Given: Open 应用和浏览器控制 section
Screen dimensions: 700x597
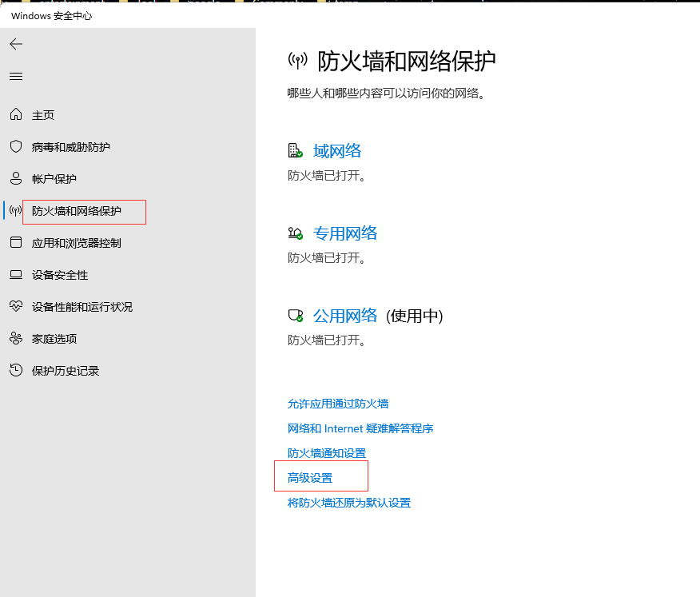Looking at the screenshot, I should (x=77, y=243).
